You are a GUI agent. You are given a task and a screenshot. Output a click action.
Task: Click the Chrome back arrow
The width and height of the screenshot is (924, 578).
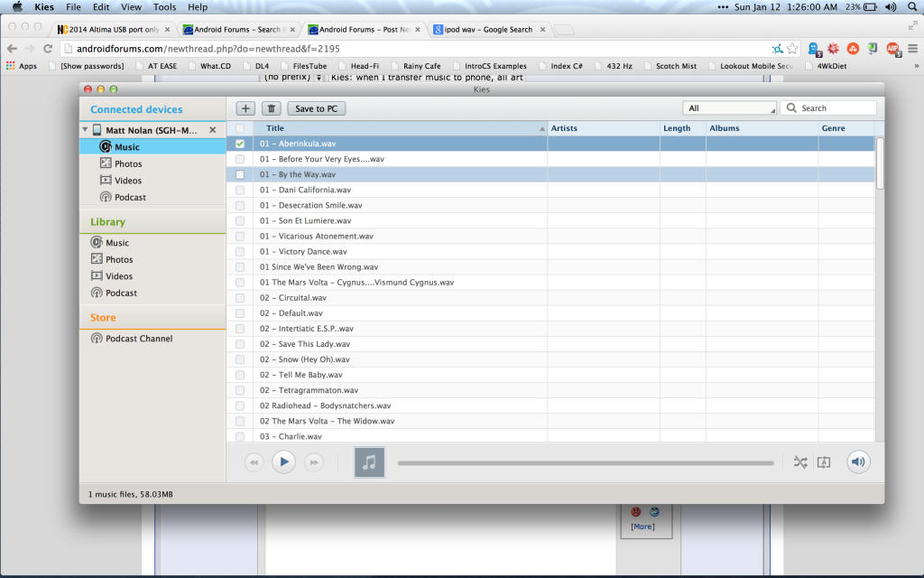point(12,49)
